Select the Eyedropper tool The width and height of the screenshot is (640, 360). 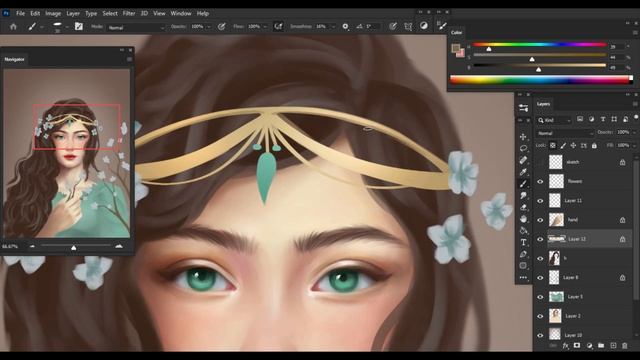pyautogui.click(x=523, y=172)
